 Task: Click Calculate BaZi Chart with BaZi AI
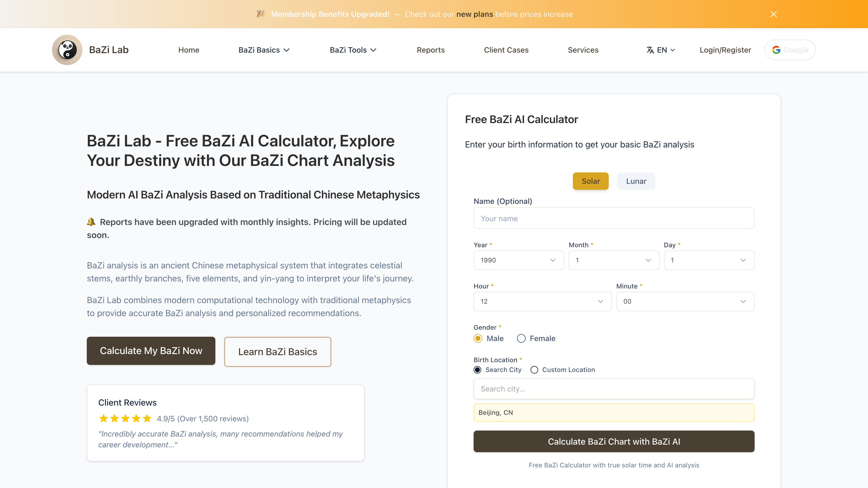point(614,441)
